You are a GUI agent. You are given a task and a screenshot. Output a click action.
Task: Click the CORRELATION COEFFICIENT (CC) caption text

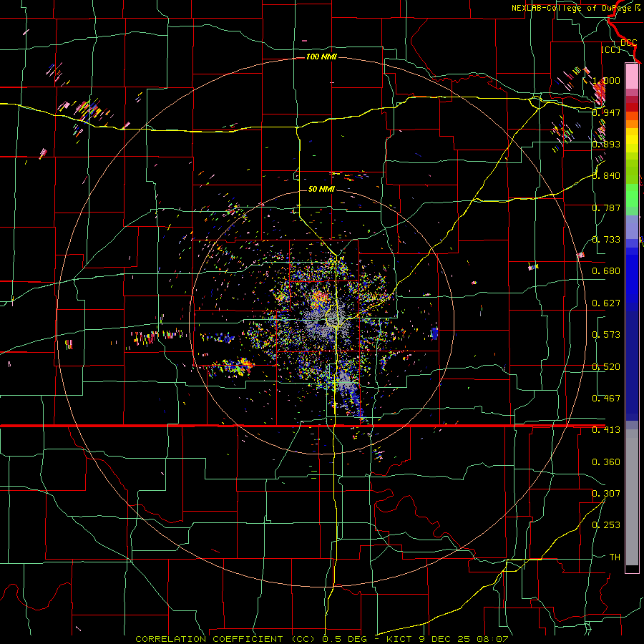(x=225, y=639)
